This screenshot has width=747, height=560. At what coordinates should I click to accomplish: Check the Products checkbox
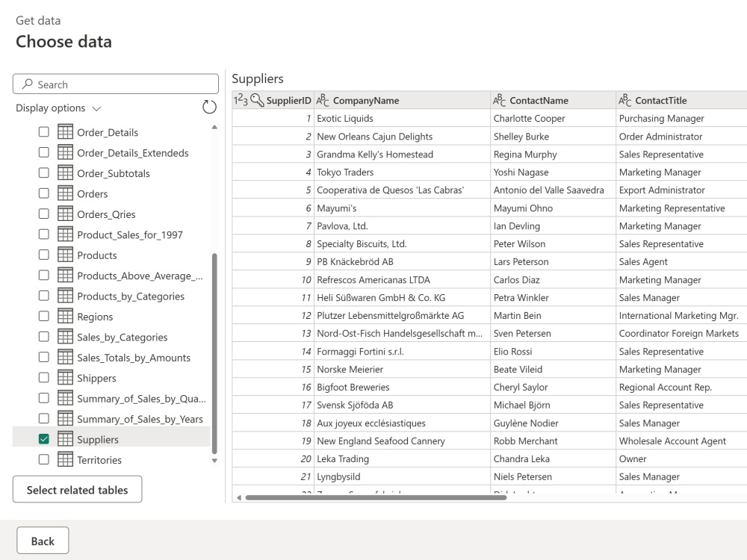tap(44, 255)
